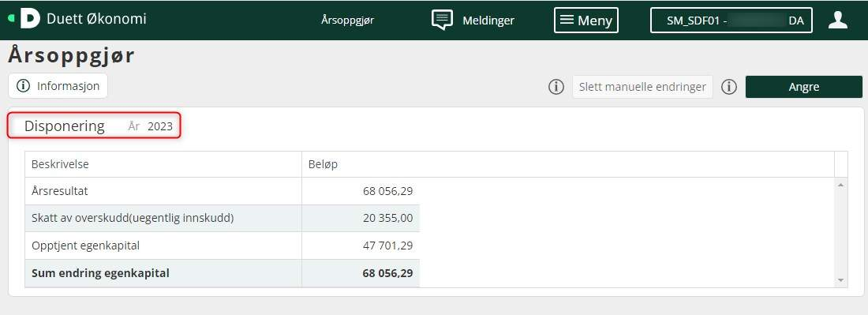Click the Duett Økonomi logo icon
Screen dimensions: 868x315
point(25,18)
